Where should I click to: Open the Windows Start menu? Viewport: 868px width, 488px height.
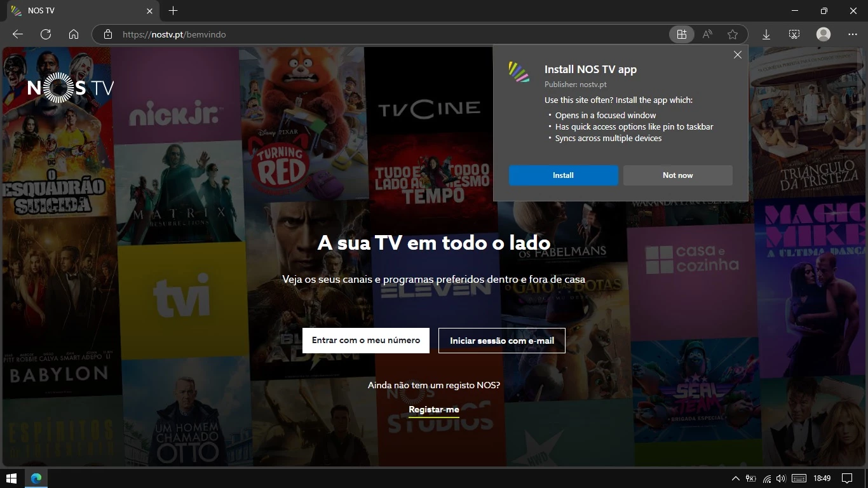tap(11, 478)
